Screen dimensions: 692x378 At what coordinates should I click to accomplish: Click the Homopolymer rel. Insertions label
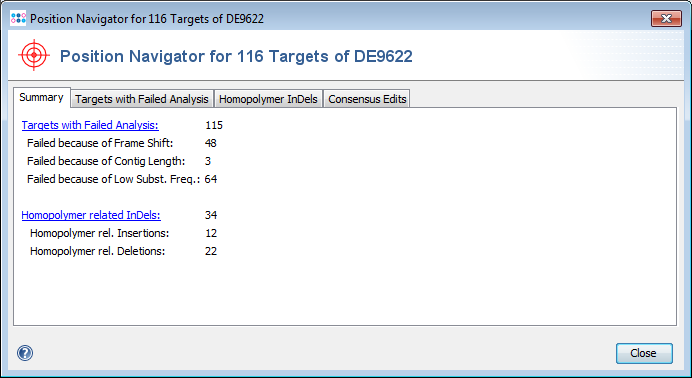point(100,233)
